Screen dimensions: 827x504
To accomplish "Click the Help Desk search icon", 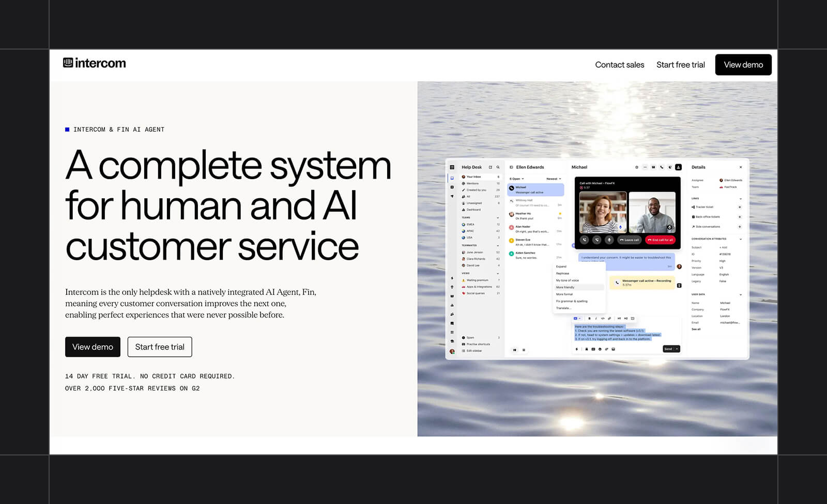I will coord(498,167).
